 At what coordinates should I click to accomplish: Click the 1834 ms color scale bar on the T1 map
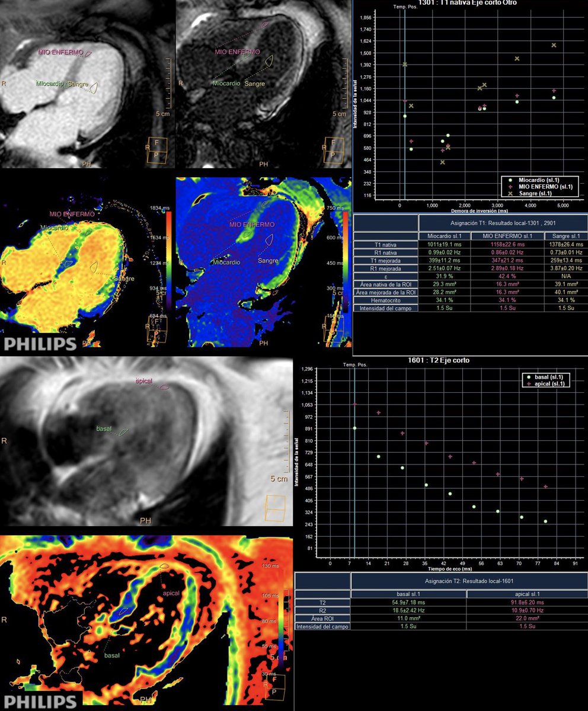(168, 261)
